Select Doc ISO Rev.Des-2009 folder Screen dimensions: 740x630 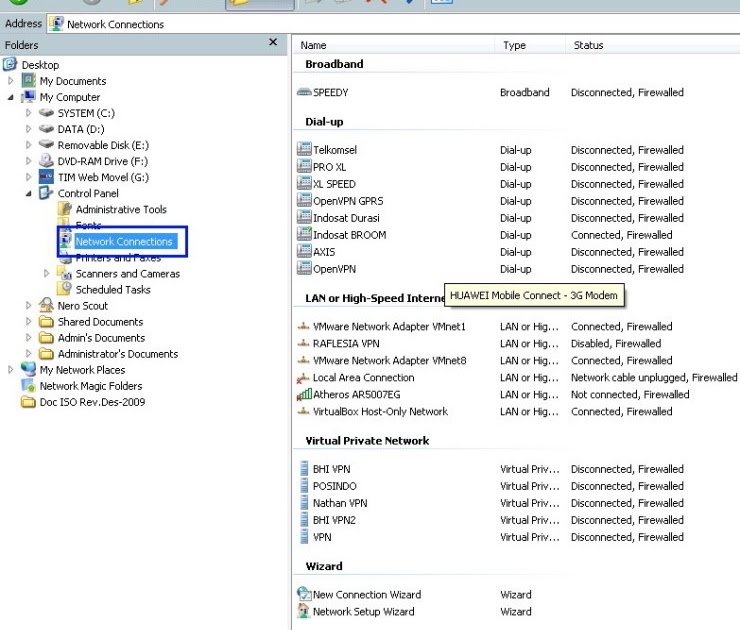pos(92,402)
